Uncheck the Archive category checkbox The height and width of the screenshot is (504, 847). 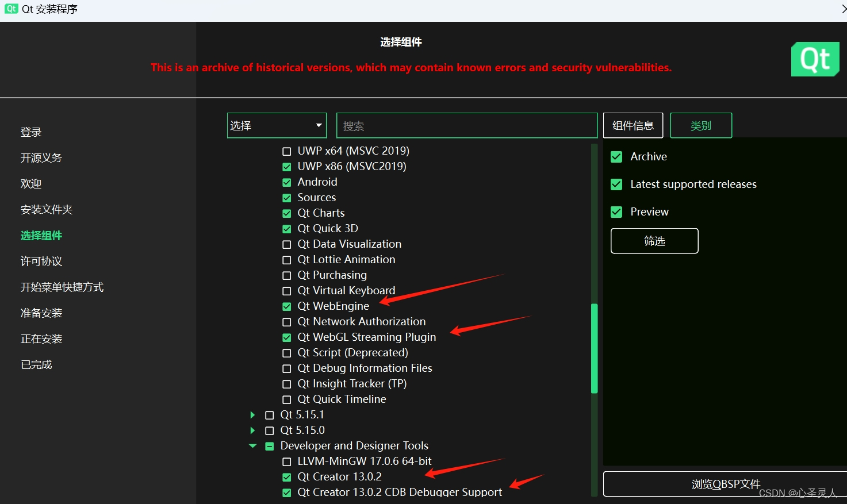(x=616, y=157)
